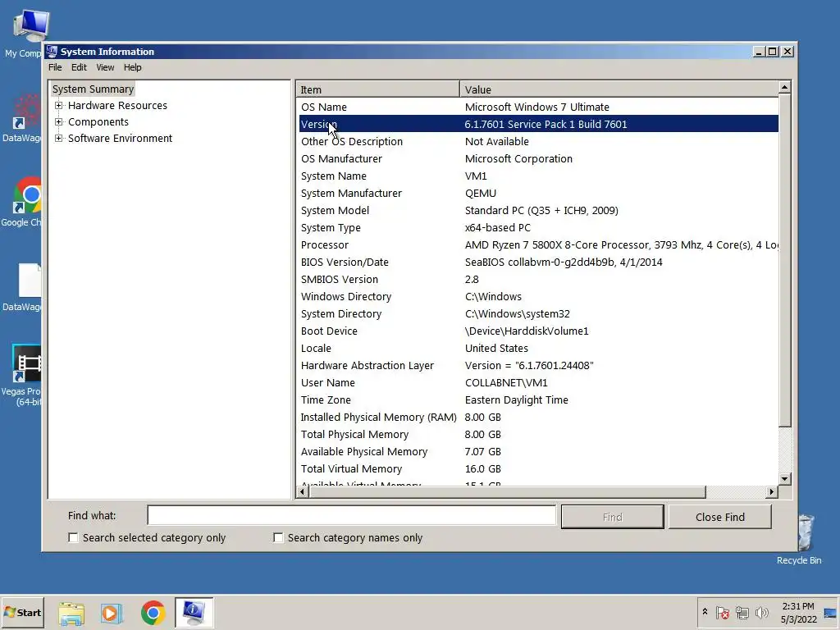Click the horizontal scrollbar thumb

[507, 492]
